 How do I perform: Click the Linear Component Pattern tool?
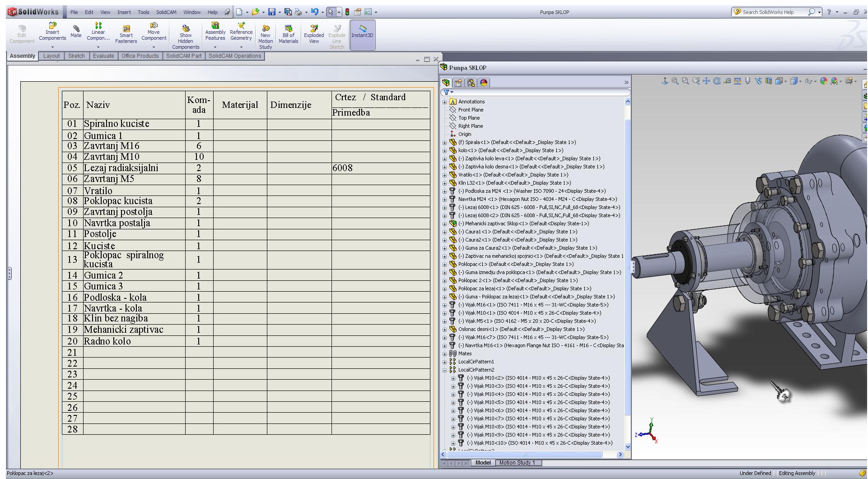coord(98,32)
